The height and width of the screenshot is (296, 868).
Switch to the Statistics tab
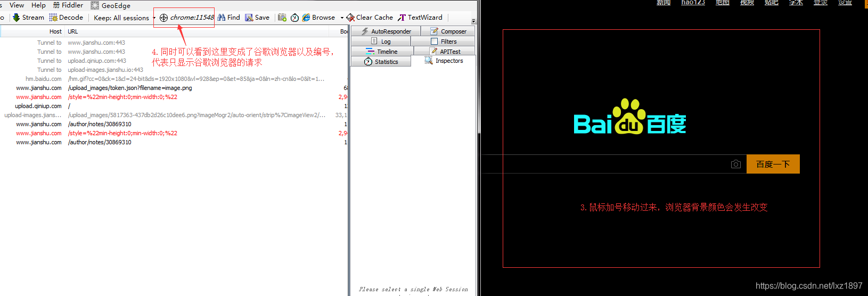coord(381,62)
